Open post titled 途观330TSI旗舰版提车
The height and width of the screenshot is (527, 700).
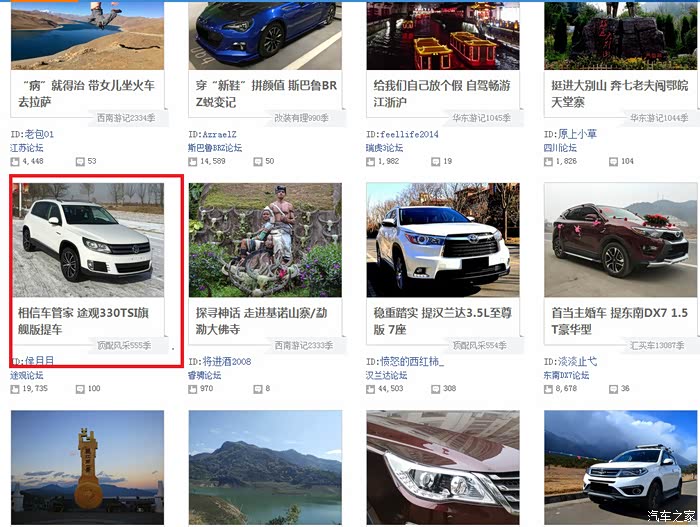(x=83, y=321)
